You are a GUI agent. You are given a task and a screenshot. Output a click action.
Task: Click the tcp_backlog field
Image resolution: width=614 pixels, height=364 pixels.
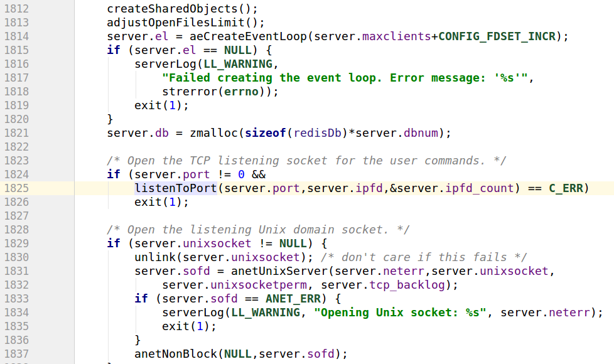(x=407, y=285)
